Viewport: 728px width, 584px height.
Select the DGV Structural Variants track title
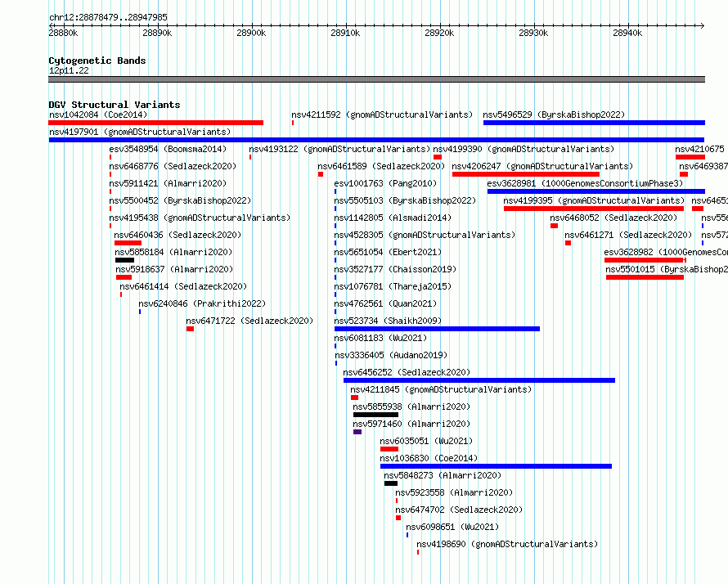click(115, 105)
